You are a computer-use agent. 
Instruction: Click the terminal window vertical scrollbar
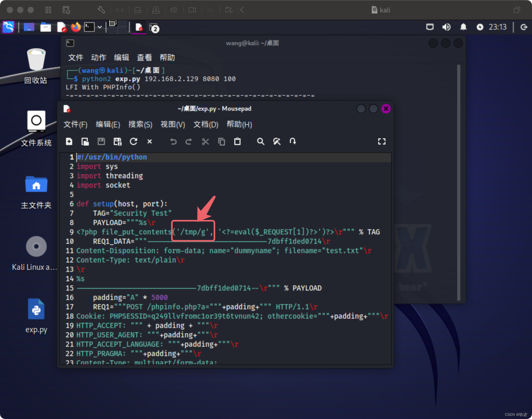[458, 182]
